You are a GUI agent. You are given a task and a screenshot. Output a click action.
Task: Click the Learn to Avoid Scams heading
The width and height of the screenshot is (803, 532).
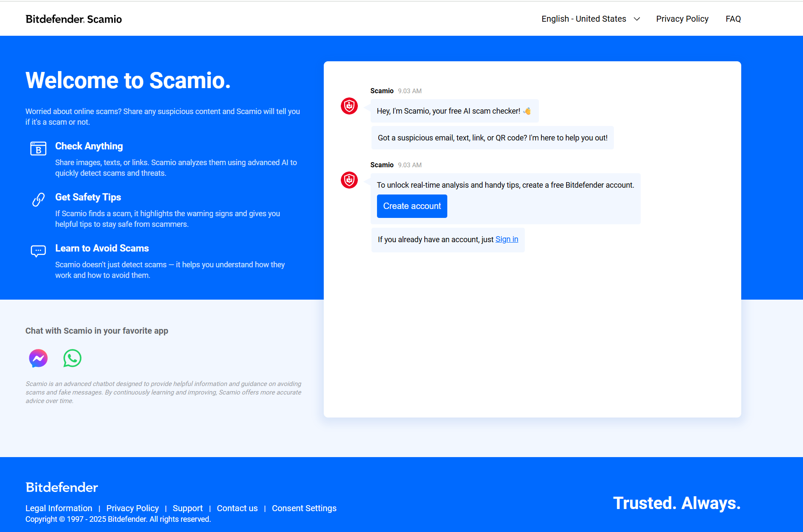click(102, 248)
